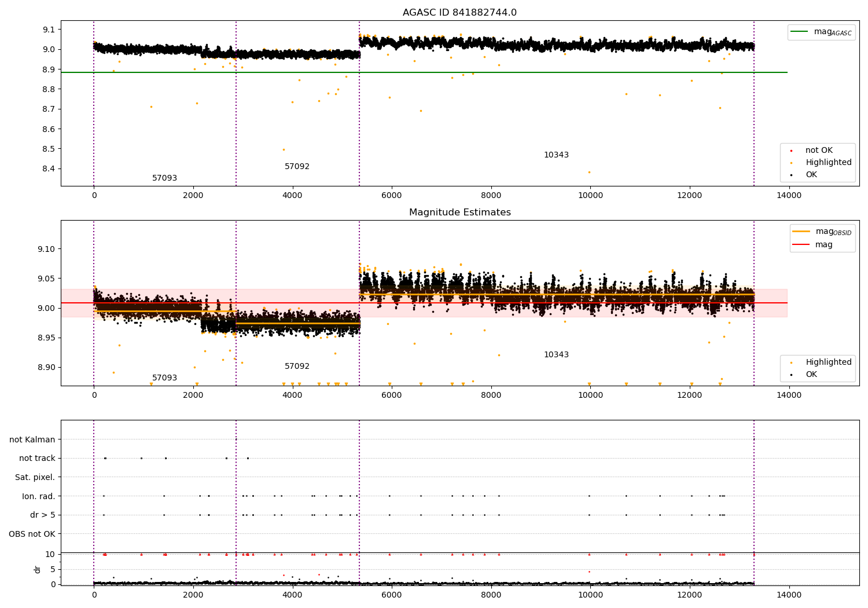The image size is (868, 608).
Task: Click the "9.10" tick on middle plot
Action: 47,250
